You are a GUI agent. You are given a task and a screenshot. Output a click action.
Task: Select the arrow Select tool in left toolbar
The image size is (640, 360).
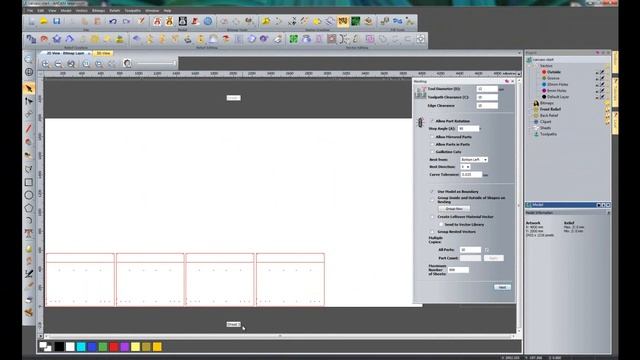click(29, 88)
